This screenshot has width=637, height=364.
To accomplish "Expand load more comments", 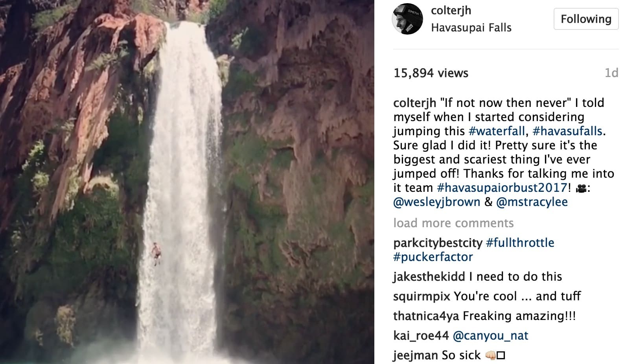I will tap(453, 223).
